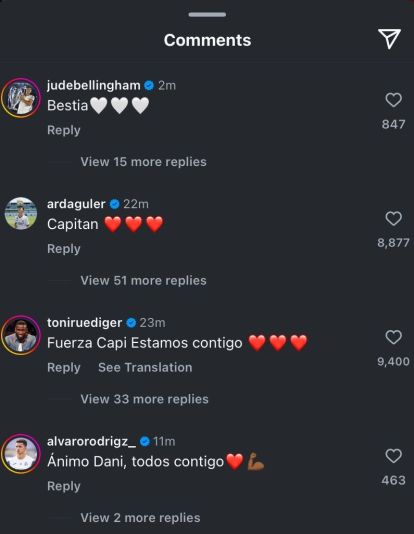
Task: Like ardaguler's Capitan comment
Action: point(394,219)
